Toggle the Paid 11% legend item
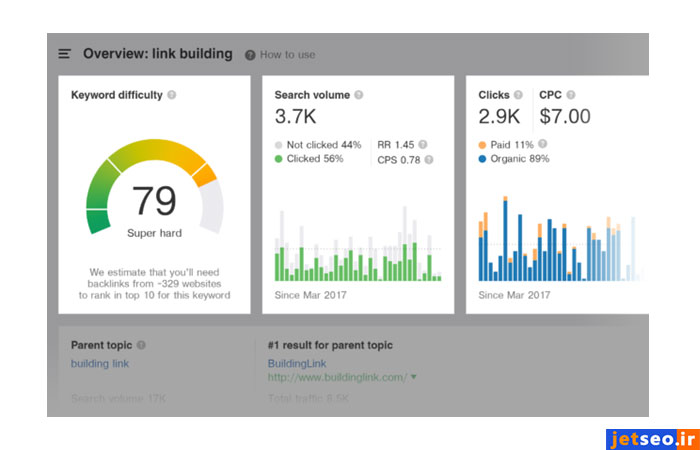This screenshot has width=700, height=450. coord(508,144)
